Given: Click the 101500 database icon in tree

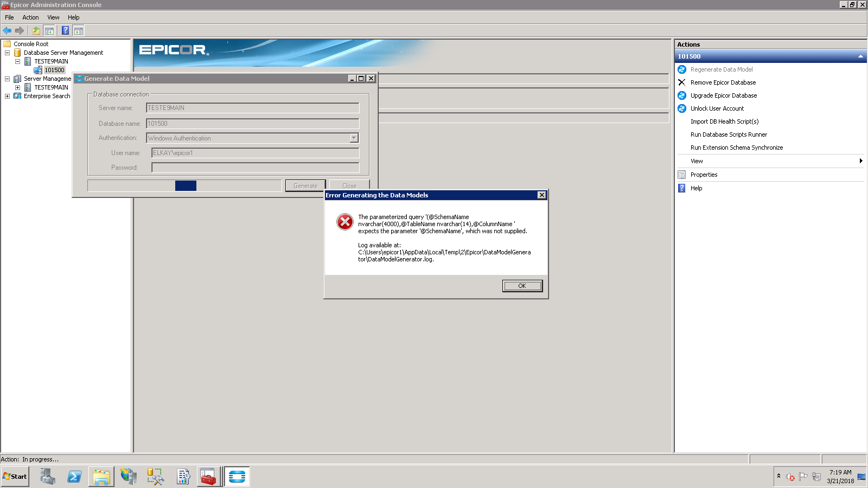Looking at the screenshot, I should click(38, 70).
